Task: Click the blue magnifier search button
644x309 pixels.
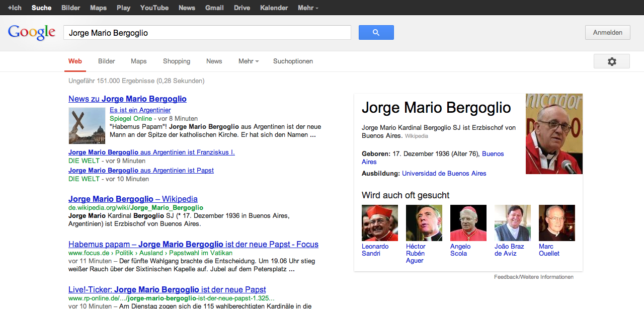Action: pyautogui.click(x=376, y=33)
